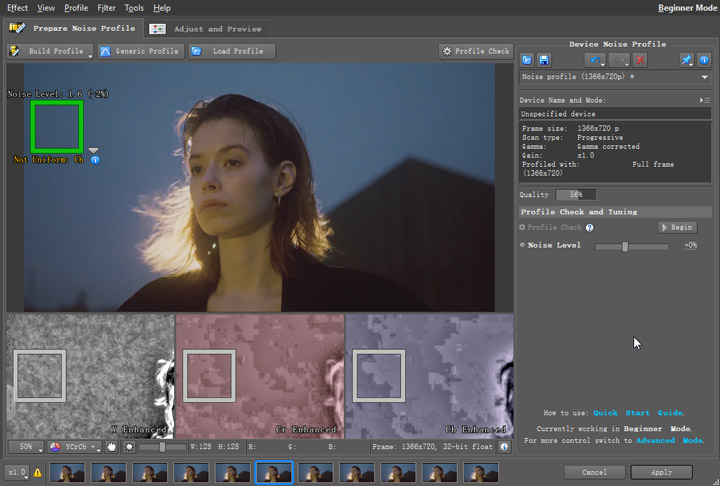Image resolution: width=720 pixels, height=486 pixels.
Task: Click the Cb Enhanced channel preview
Action: tap(429, 376)
